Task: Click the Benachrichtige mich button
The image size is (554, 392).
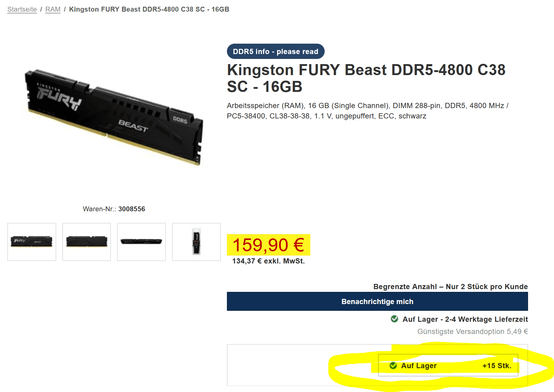Action: click(377, 301)
